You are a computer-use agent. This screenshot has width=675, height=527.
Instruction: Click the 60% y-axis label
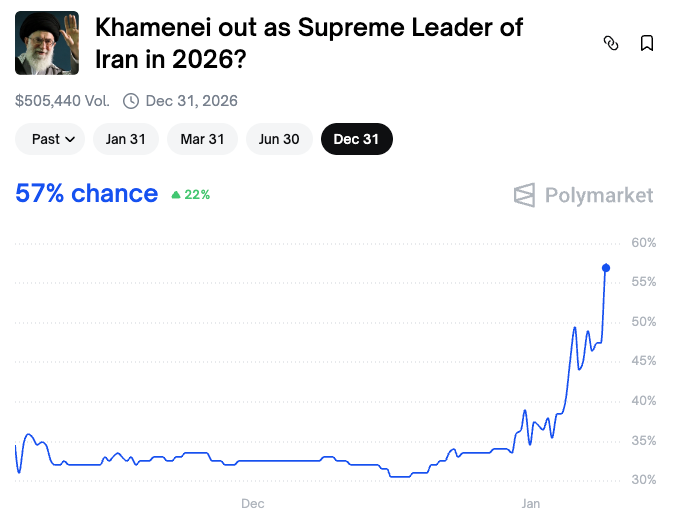click(643, 243)
